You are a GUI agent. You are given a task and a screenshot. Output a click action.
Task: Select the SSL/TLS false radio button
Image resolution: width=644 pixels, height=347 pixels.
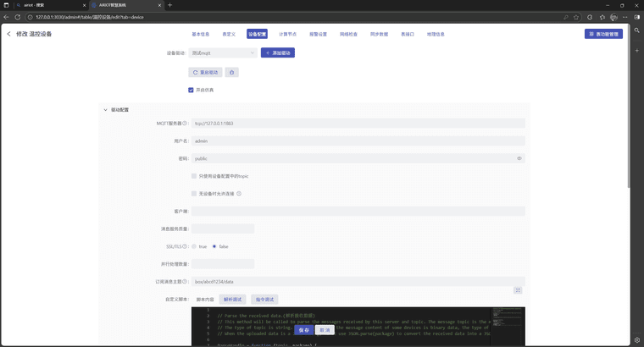(x=214, y=246)
